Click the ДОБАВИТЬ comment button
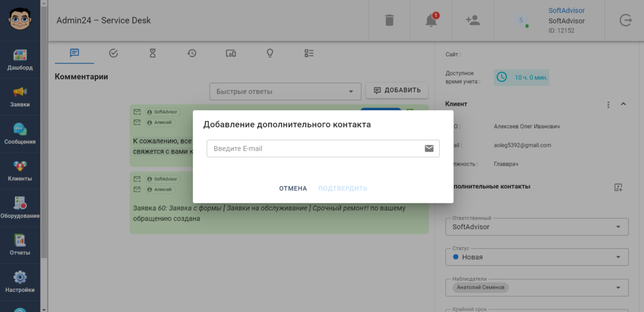Screen dimensions: 644x312 coord(396,90)
